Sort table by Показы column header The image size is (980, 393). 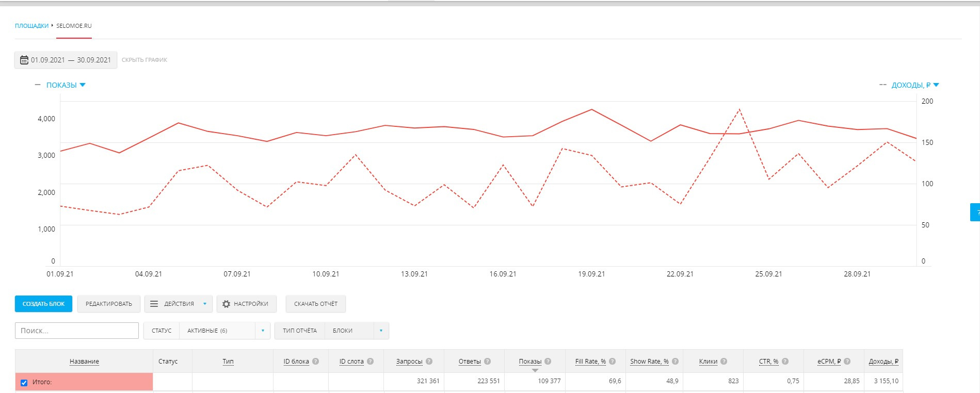[530, 362]
